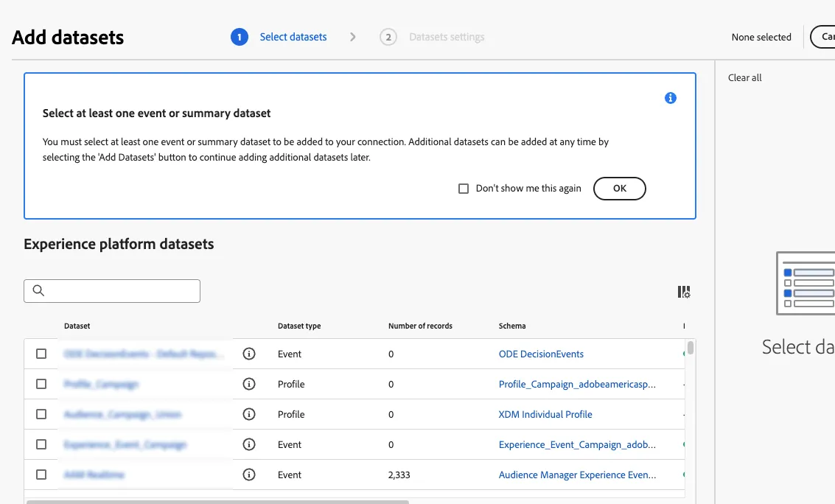Click the blue info icon in the banner
The height and width of the screenshot is (504, 835).
point(671,98)
